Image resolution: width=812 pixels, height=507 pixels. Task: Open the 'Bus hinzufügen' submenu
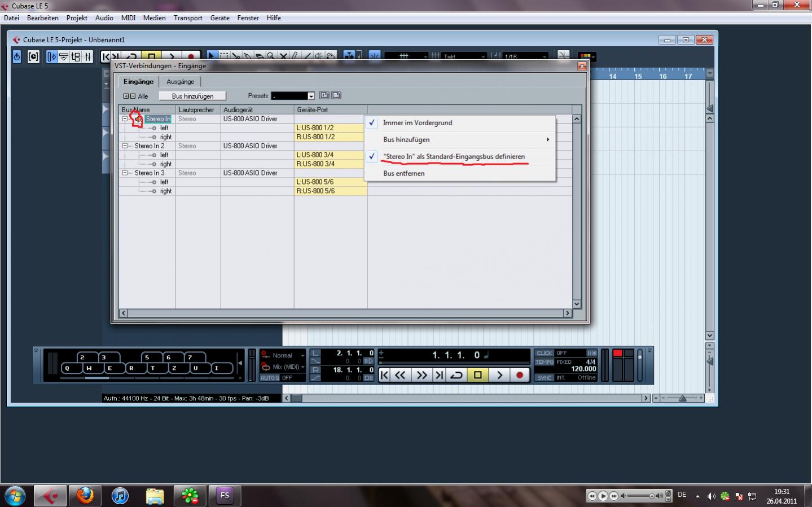coord(460,140)
